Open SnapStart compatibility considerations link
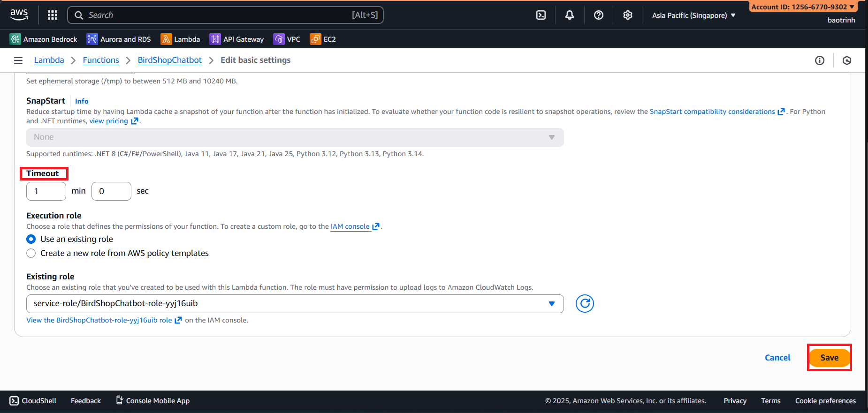 pyautogui.click(x=712, y=112)
